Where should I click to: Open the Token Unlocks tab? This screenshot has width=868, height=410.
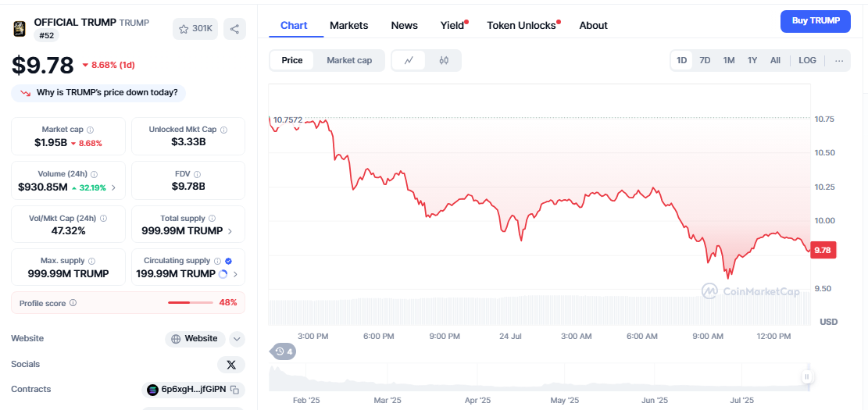tap(521, 26)
